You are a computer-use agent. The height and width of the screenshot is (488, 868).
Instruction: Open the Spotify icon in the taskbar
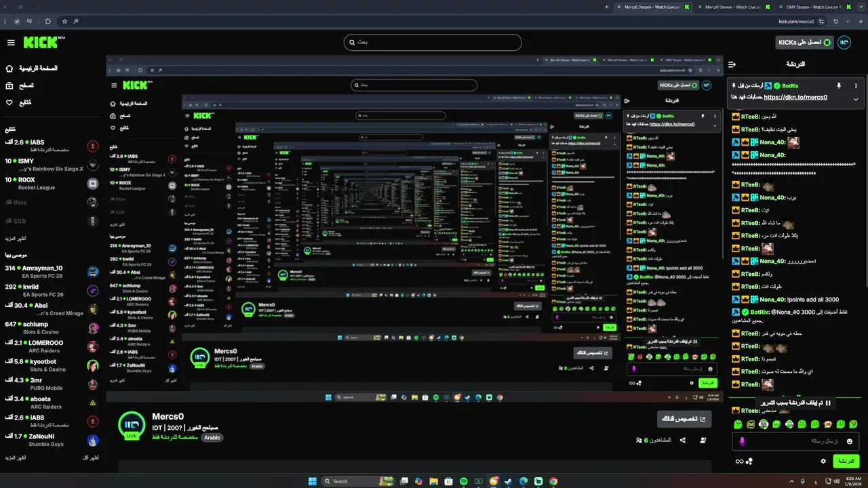[x=464, y=481]
